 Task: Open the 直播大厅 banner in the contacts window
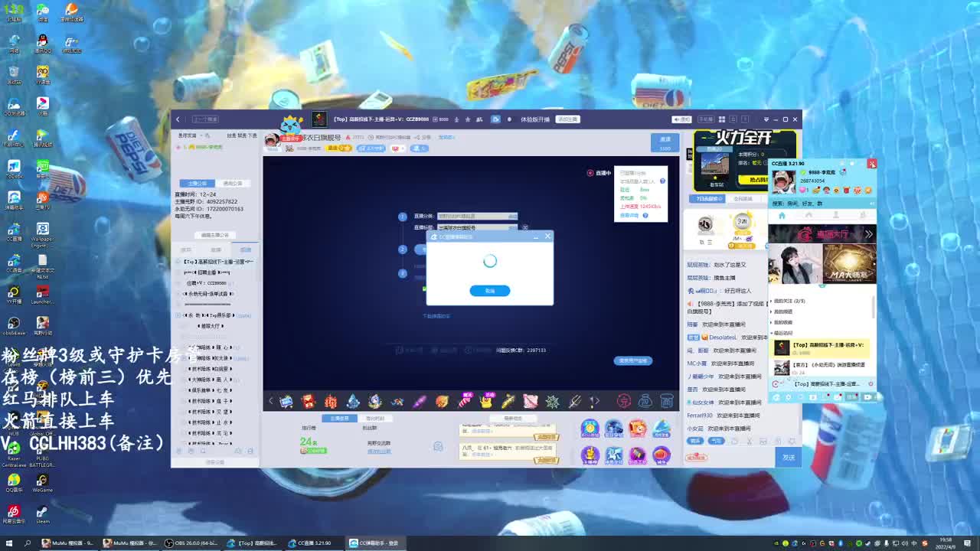click(x=822, y=234)
